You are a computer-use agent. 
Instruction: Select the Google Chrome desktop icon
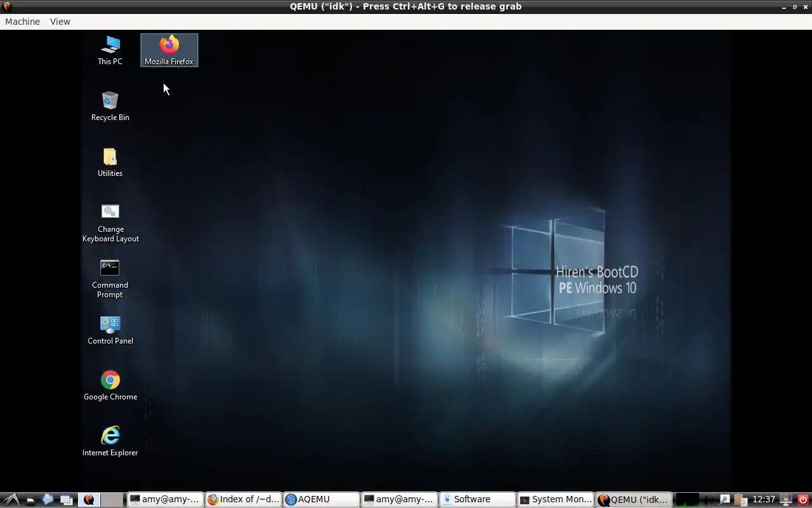110,386
